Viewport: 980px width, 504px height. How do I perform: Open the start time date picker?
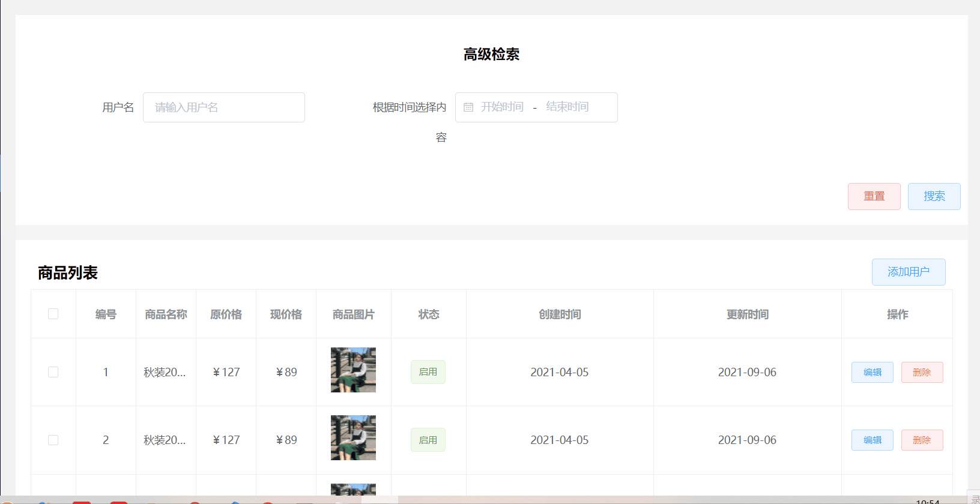point(502,107)
